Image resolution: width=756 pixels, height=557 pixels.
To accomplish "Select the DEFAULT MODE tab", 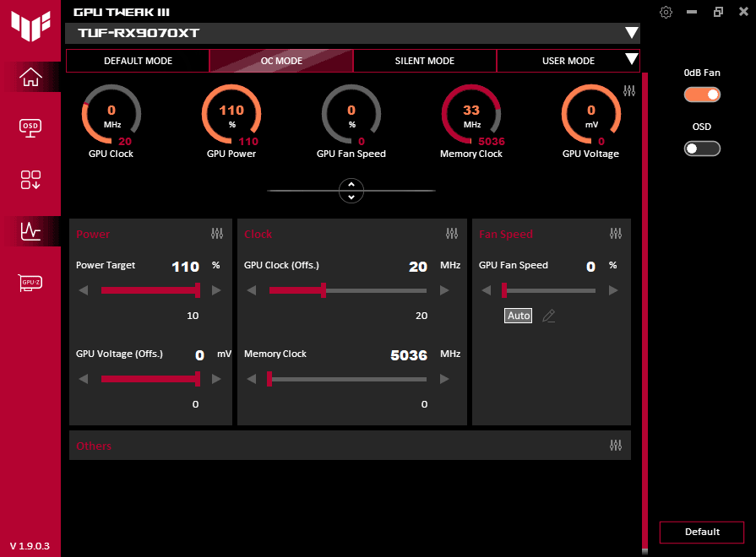I will 138,60.
